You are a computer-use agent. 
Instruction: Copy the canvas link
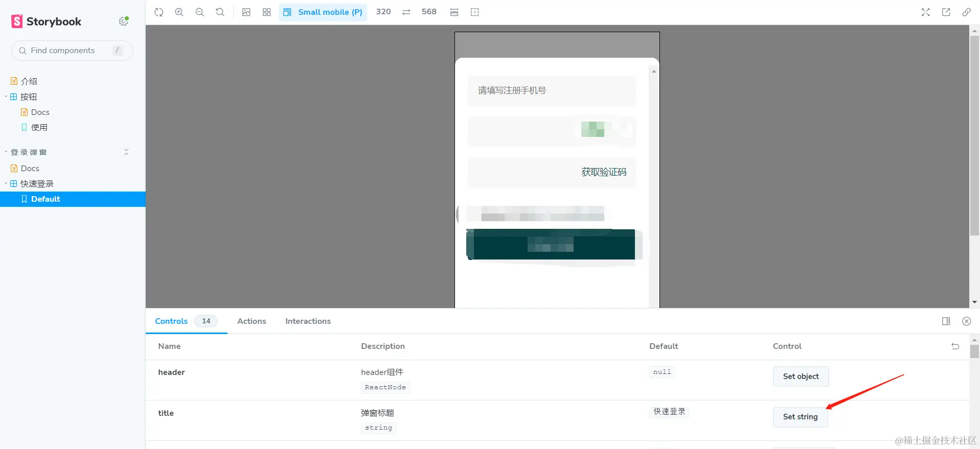point(967,12)
